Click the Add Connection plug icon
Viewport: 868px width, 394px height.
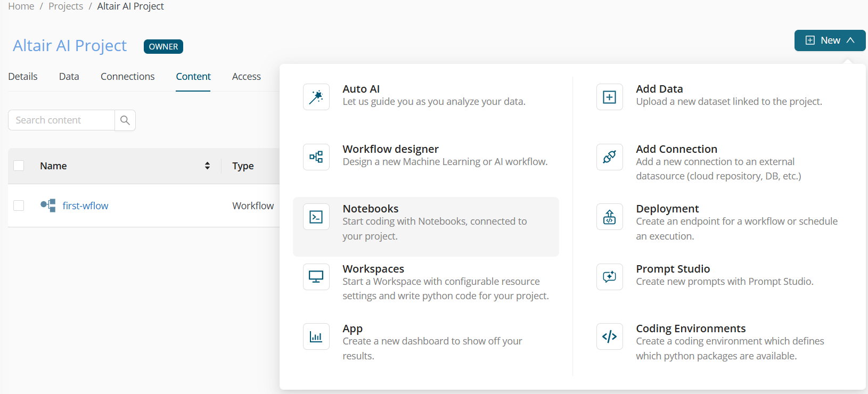pos(610,157)
